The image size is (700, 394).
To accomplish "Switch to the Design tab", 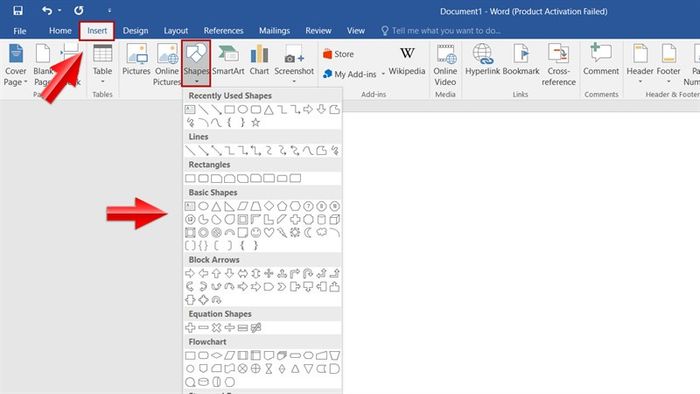I will 135,31.
